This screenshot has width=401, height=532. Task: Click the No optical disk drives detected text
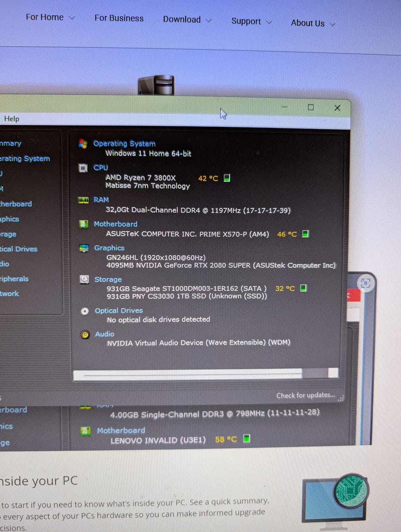[158, 320]
